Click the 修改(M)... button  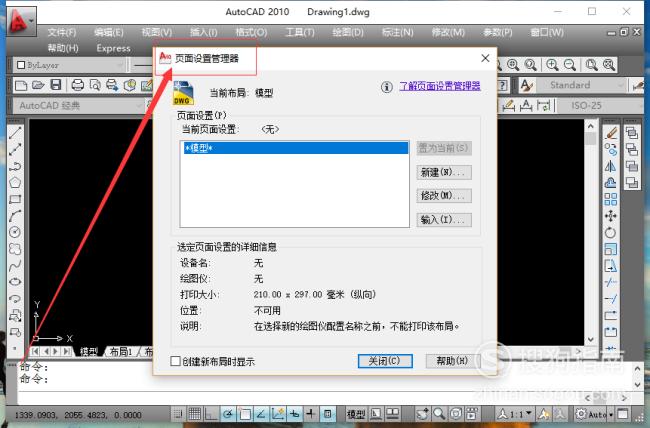444,196
